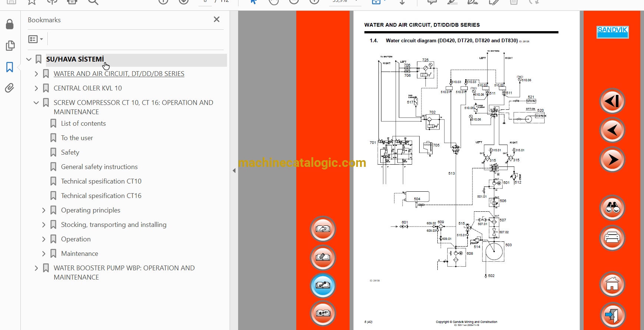Click the blue wrench-on-book maintenance button

tap(323, 285)
